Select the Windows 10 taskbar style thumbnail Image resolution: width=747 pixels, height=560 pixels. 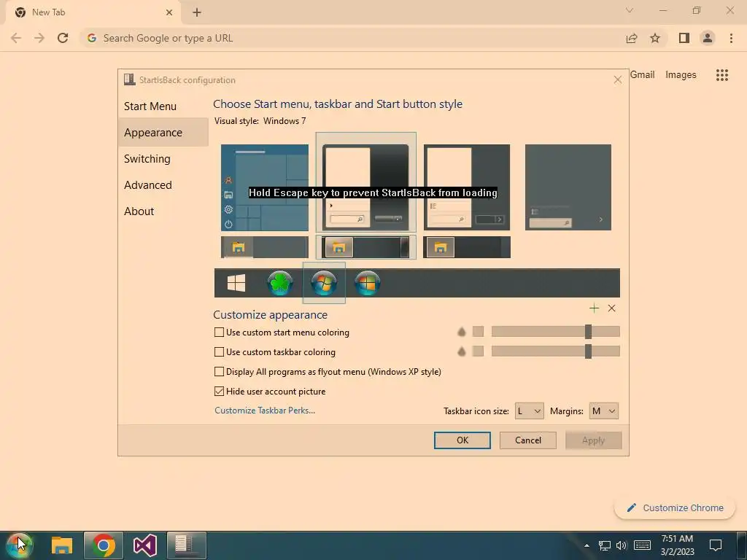(x=264, y=247)
